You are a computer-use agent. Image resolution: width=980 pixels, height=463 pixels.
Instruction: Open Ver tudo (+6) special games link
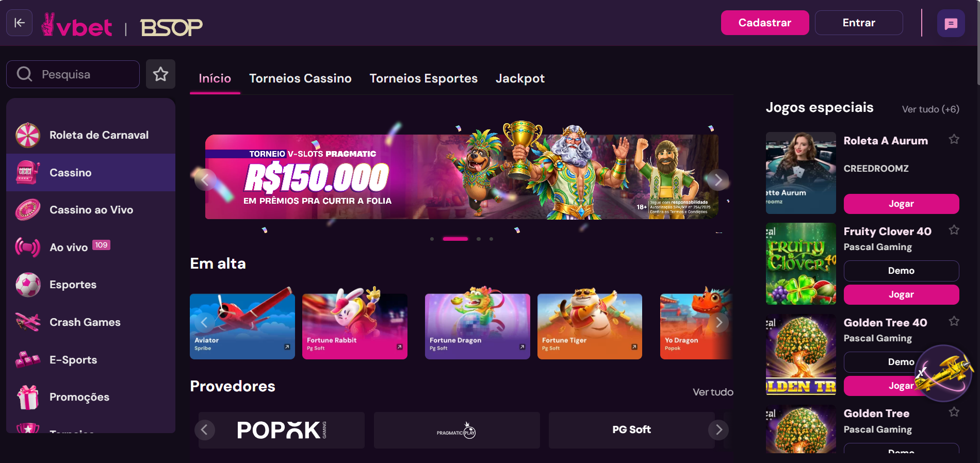(x=930, y=109)
